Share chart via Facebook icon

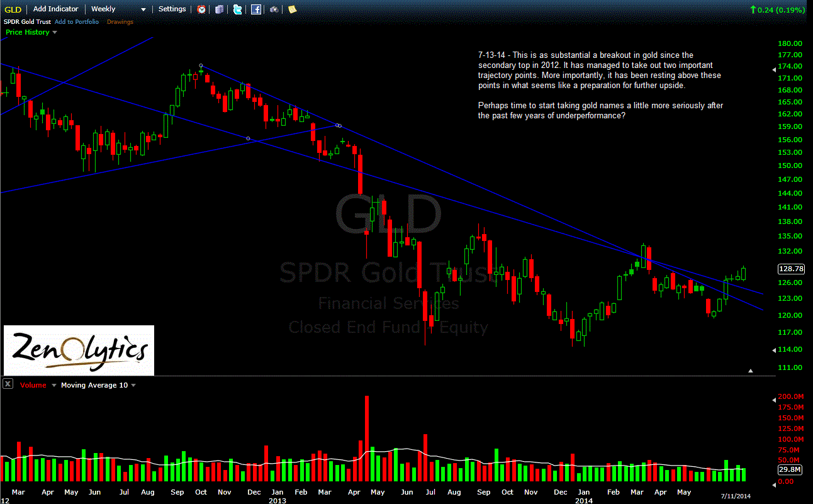(x=256, y=9)
